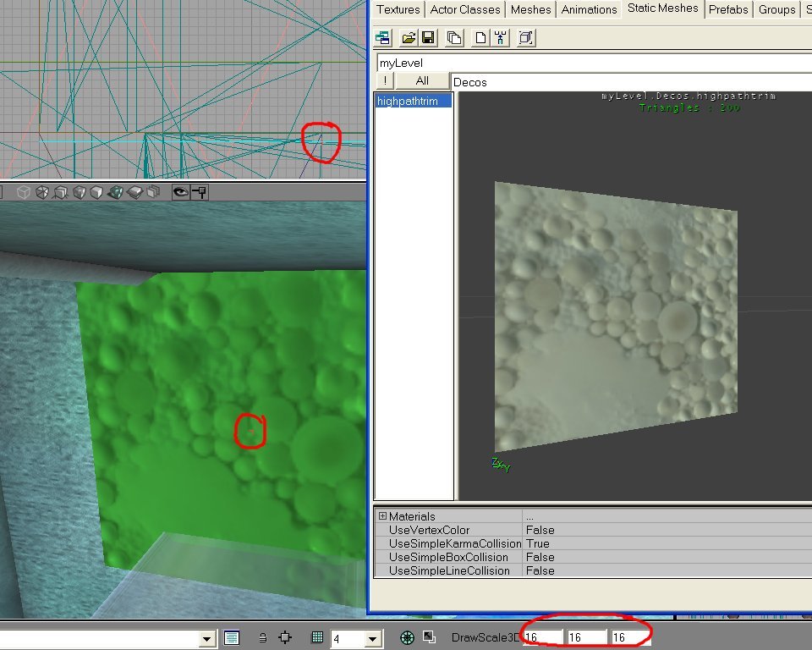Screen dimensions: 812x650
Task: Click the first DrawScale3D input field
Action: coord(542,637)
